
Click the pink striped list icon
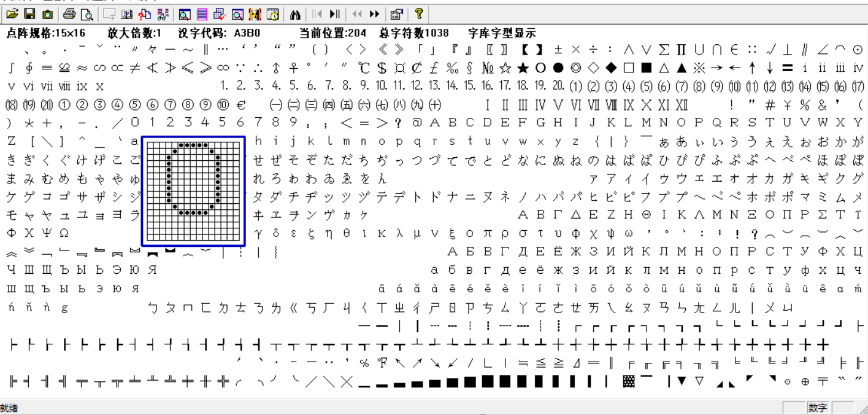[x=201, y=10]
